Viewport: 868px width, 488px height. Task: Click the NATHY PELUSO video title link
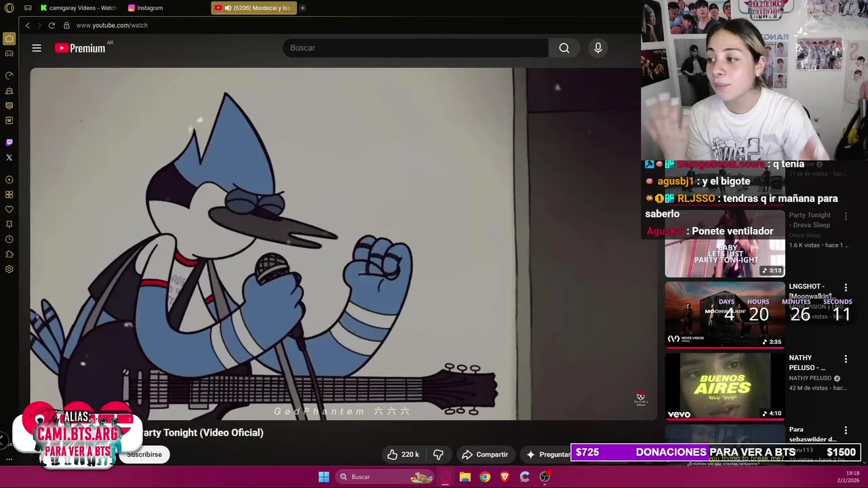tap(807, 363)
